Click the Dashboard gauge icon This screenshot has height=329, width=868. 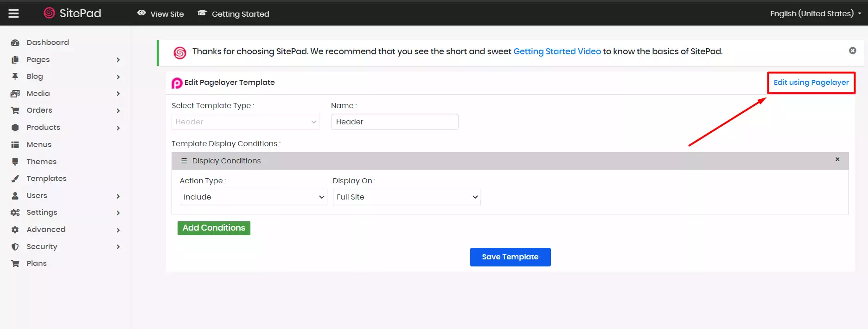pyautogui.click(x=15, y=43)
